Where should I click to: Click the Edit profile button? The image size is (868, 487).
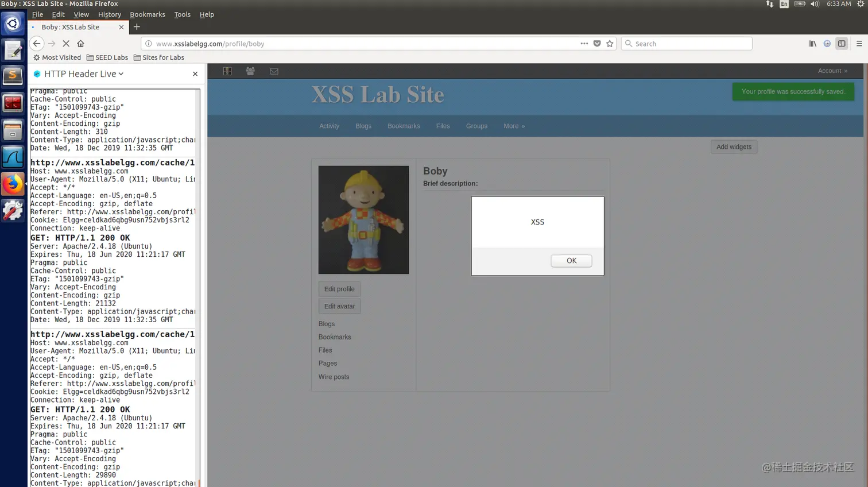click(x=339, y=289)
